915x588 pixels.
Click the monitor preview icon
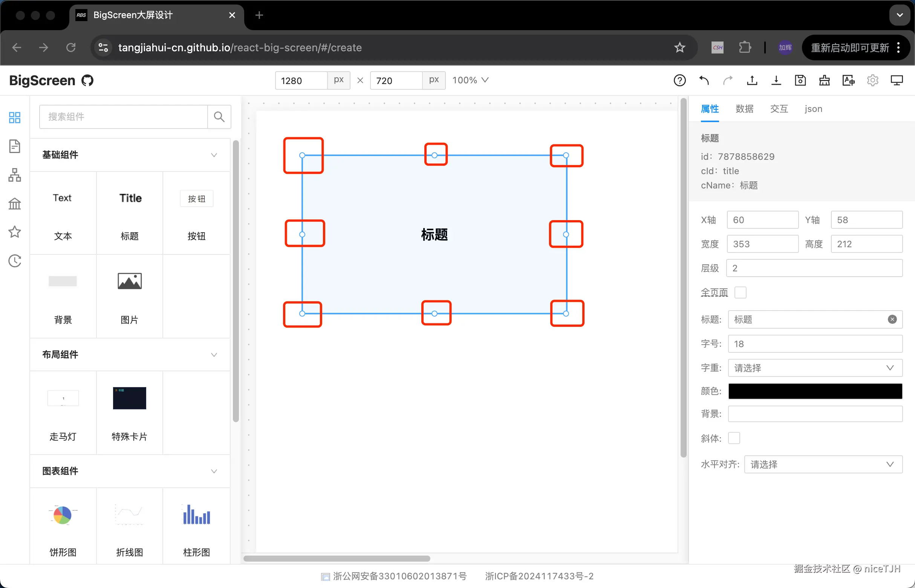(896, 80)
